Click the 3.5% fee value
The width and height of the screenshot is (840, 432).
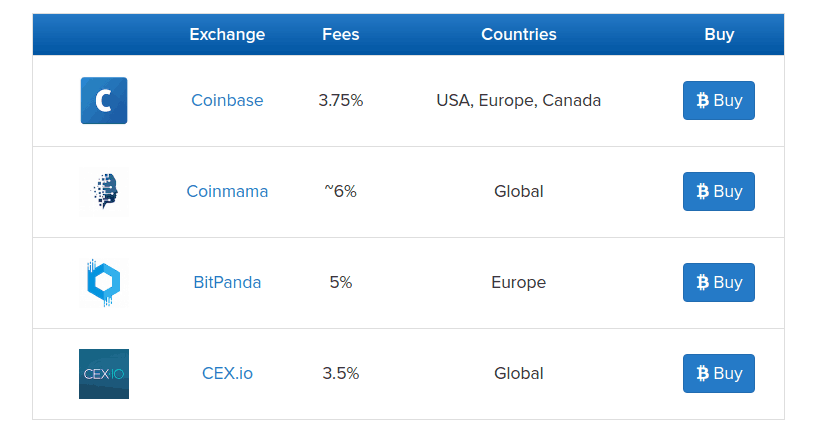coord(341,373)
